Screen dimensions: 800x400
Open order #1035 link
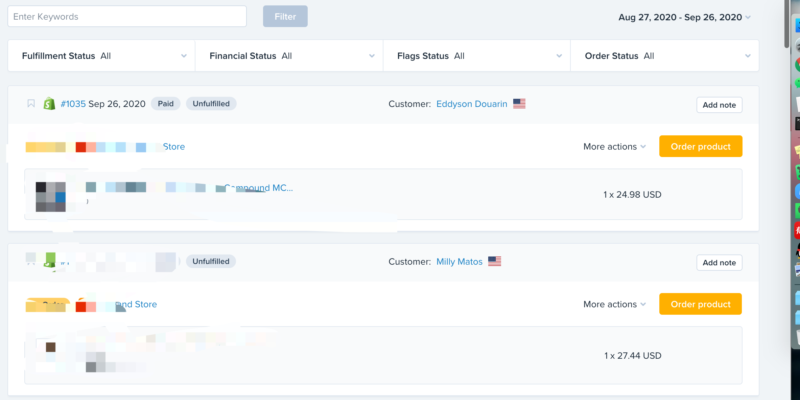pos(74,104)
